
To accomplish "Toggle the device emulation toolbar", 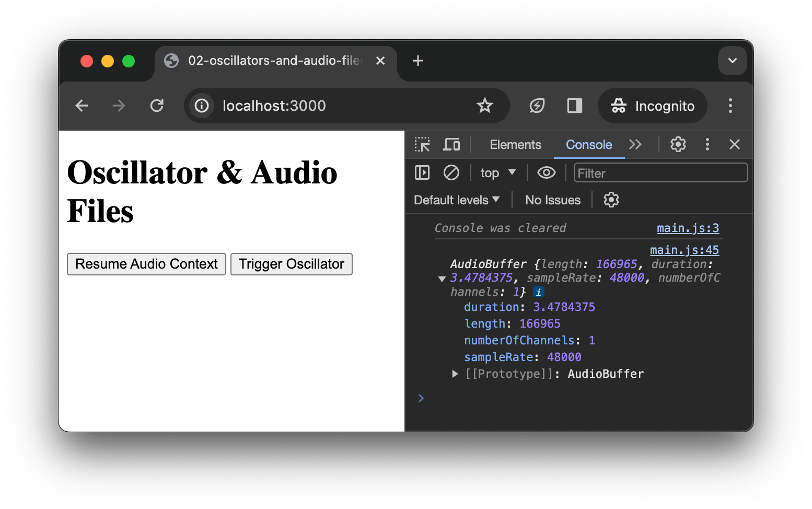I will (x=451, y=144).
